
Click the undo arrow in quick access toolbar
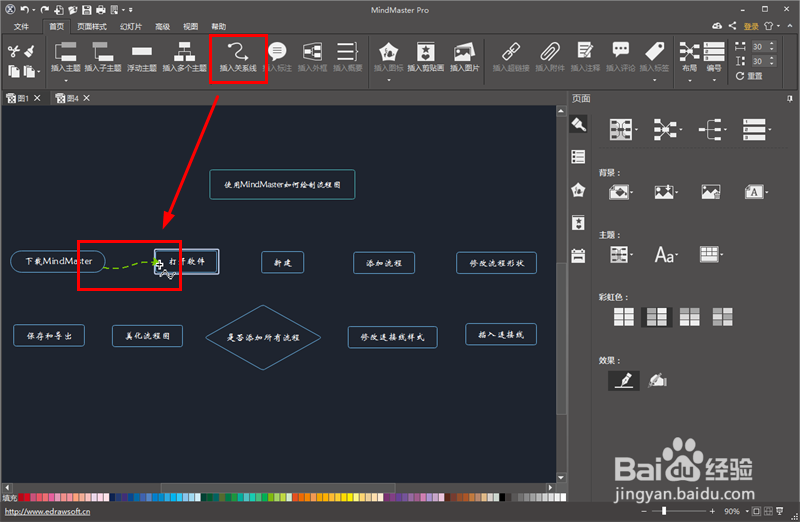click(24, 10)
